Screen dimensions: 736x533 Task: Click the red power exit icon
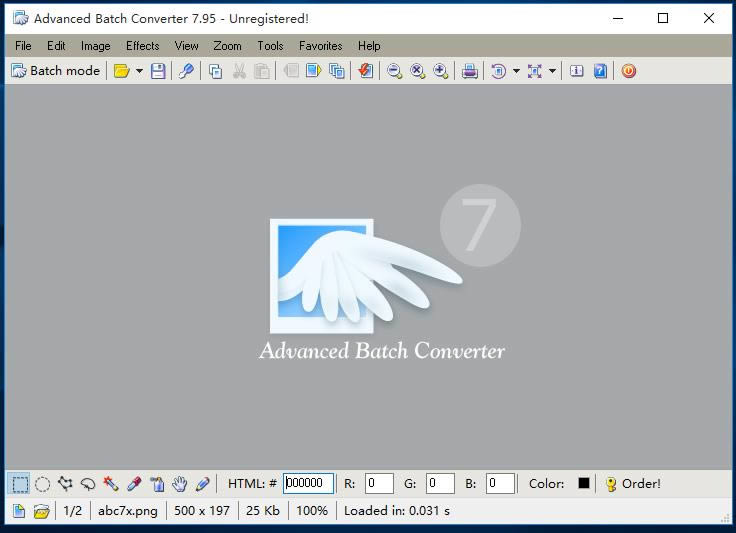tap(629, 71)
